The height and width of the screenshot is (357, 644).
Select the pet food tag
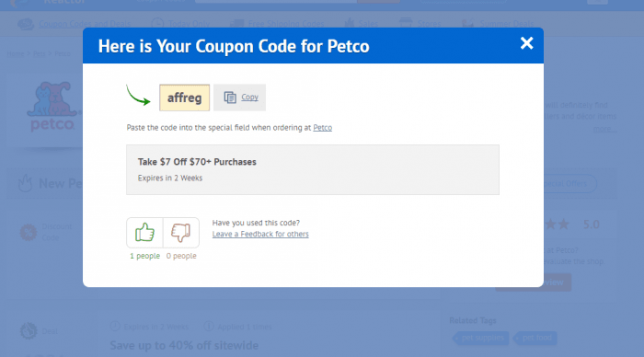[x=535, y=338]
